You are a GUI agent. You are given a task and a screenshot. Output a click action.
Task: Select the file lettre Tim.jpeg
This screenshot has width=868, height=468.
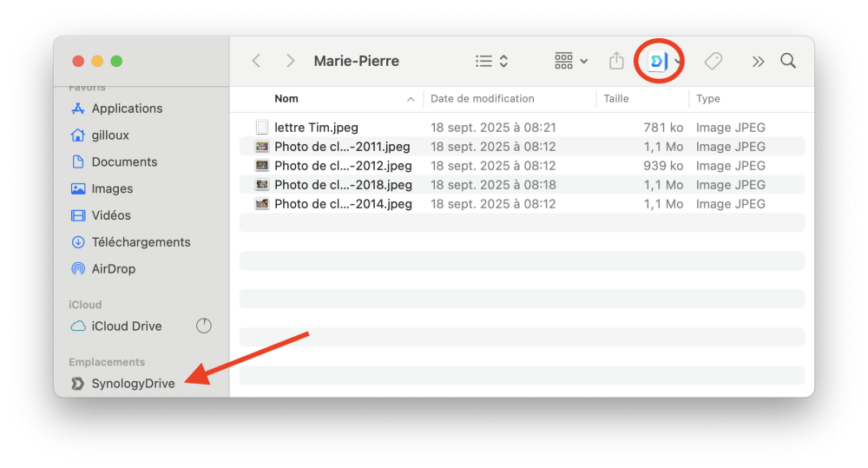[316, 128]
